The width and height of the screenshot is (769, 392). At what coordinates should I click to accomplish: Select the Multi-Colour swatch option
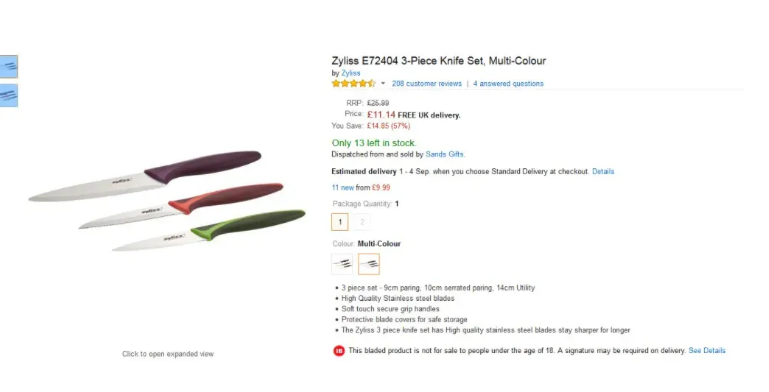coord(369,264)
